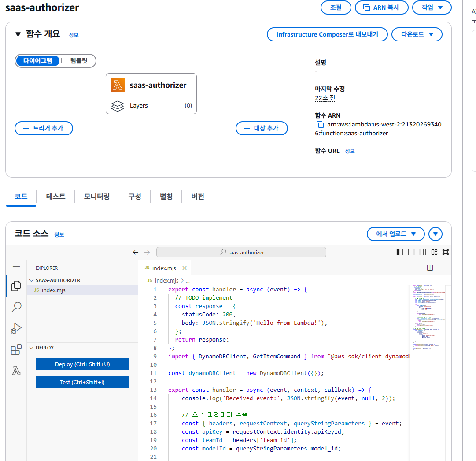
Task: Switch to the 구성 tab
Action: click(135, 197)
